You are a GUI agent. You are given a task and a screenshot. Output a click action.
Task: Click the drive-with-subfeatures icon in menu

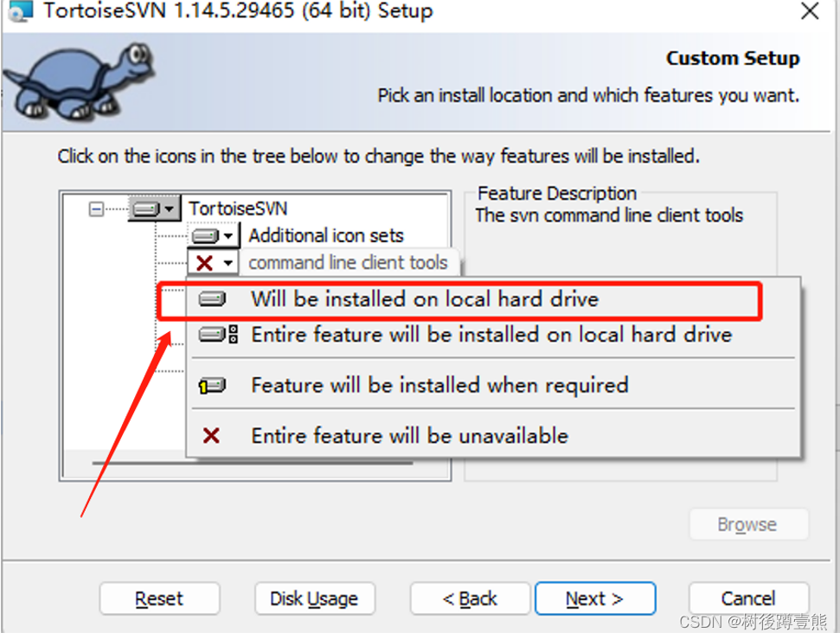[x=217, y=335]
